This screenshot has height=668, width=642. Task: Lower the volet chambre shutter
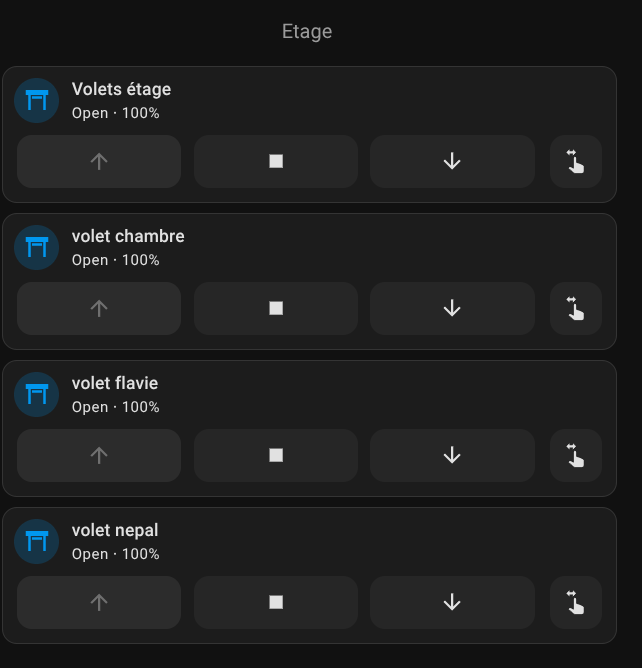[x=452, y=308]
